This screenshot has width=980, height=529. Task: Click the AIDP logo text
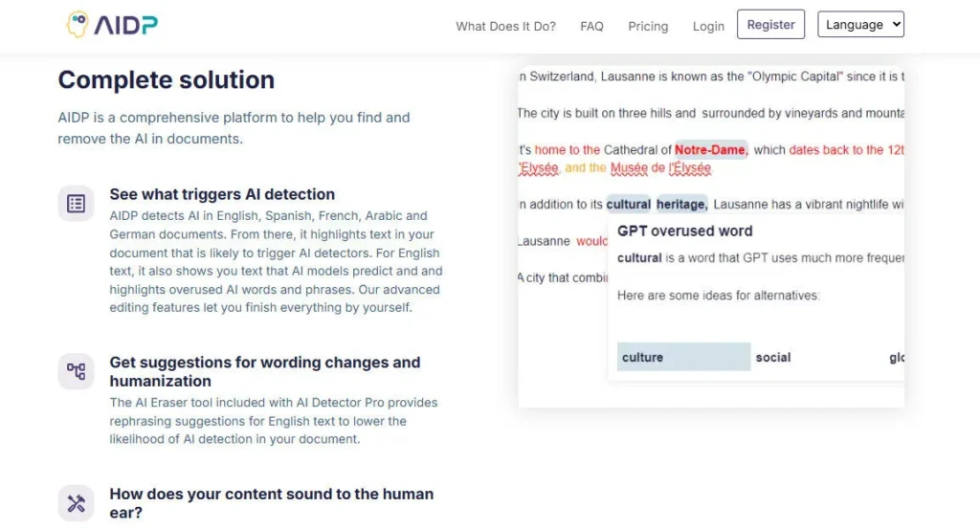point(125,25)
